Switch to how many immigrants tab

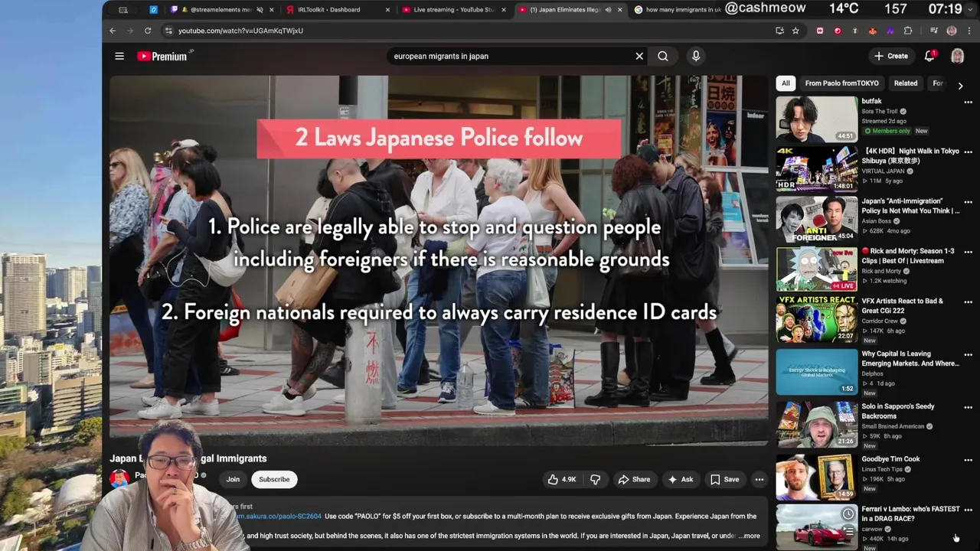(678, 10)
